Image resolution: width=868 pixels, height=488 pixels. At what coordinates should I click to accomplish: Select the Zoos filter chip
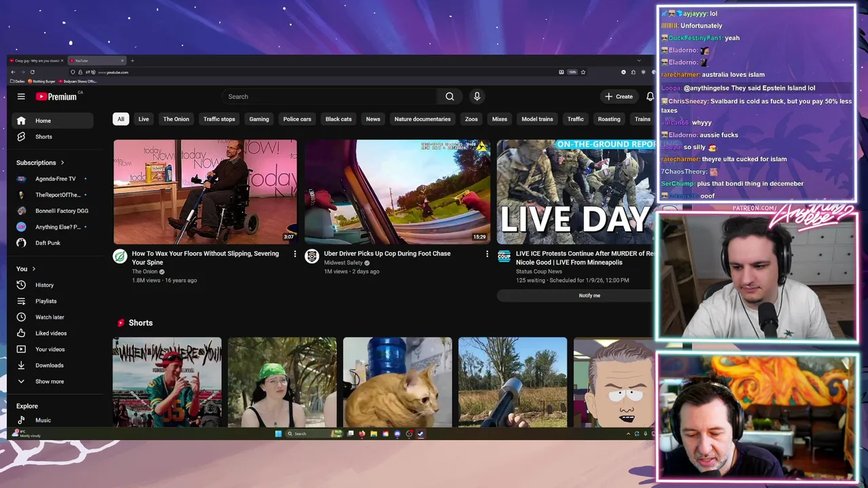point(471,119)
